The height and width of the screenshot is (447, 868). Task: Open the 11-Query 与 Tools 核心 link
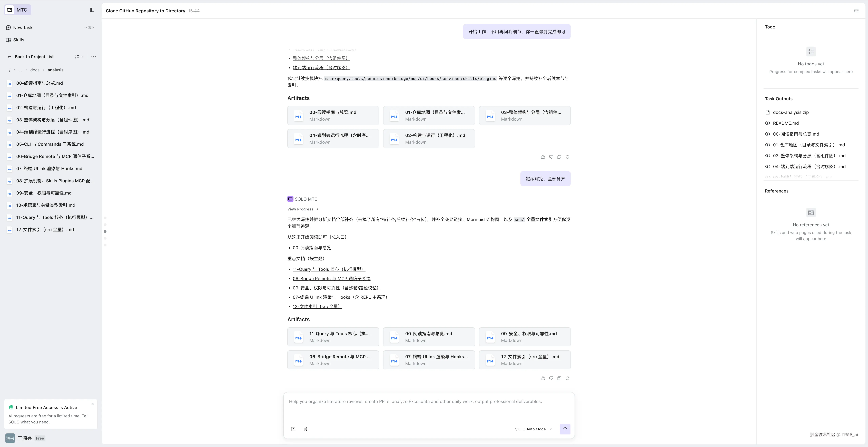329,269
